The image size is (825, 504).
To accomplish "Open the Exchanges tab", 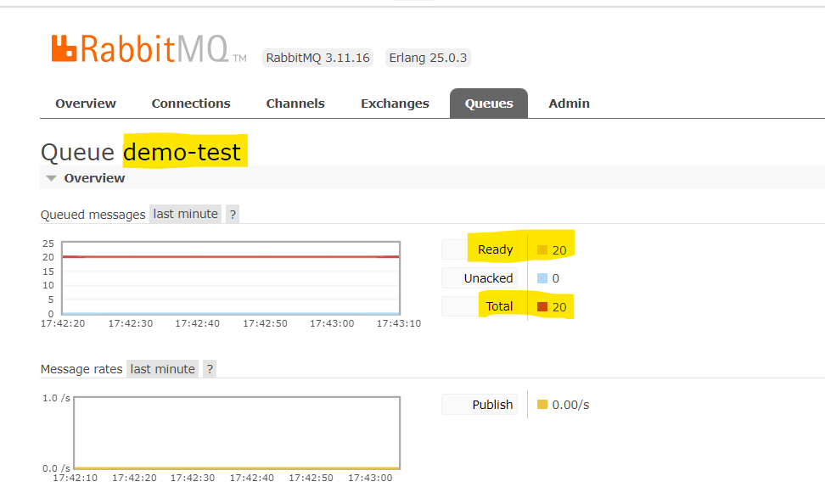I will click(395, 104).
